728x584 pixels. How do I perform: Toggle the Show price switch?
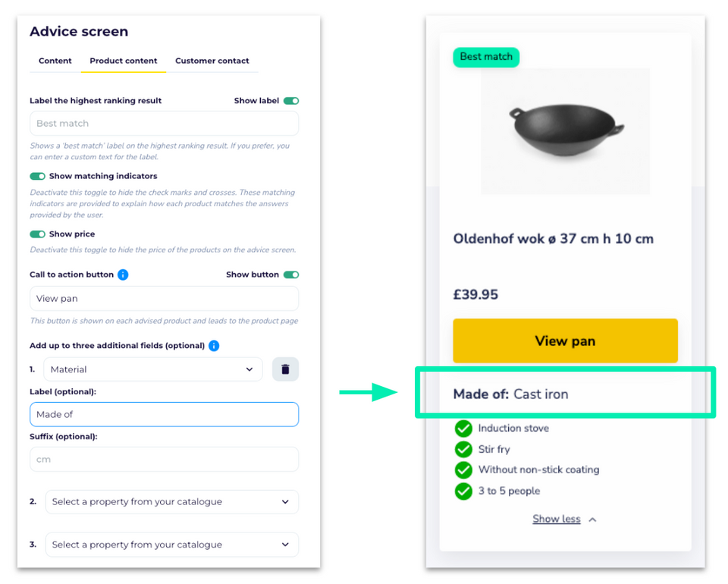[38, 234]
